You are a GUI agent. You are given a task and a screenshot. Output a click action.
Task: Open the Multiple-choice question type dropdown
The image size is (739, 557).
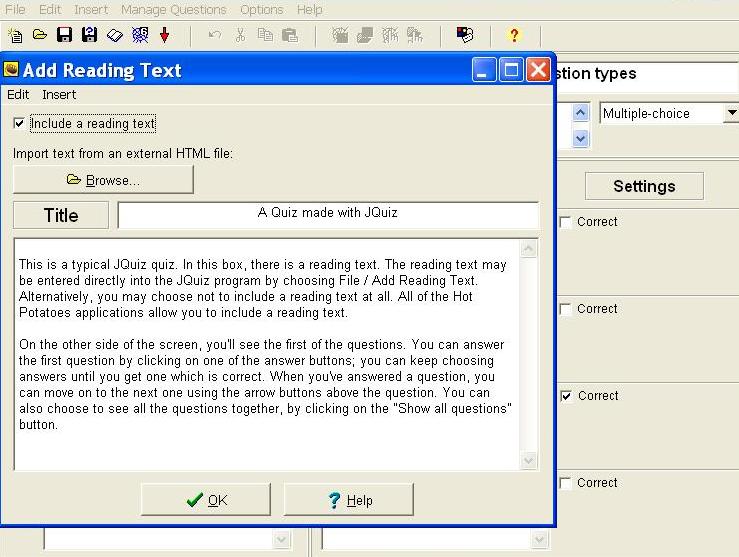[x=731, y=113]
